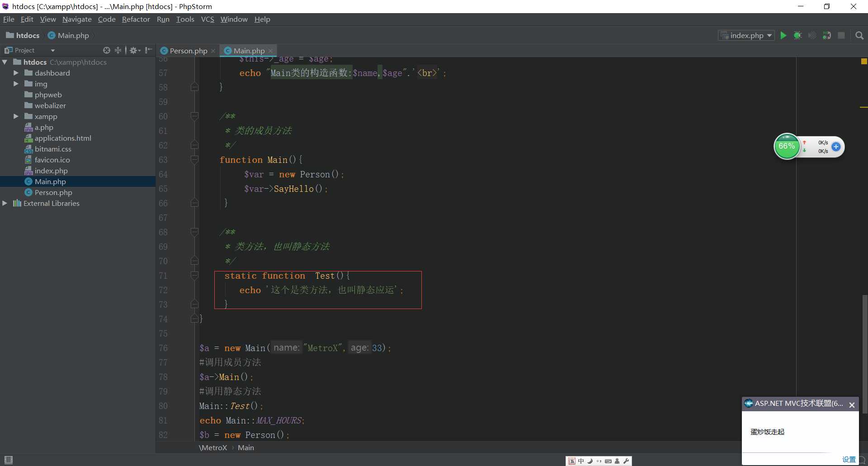Click IME user account icon

617,461
